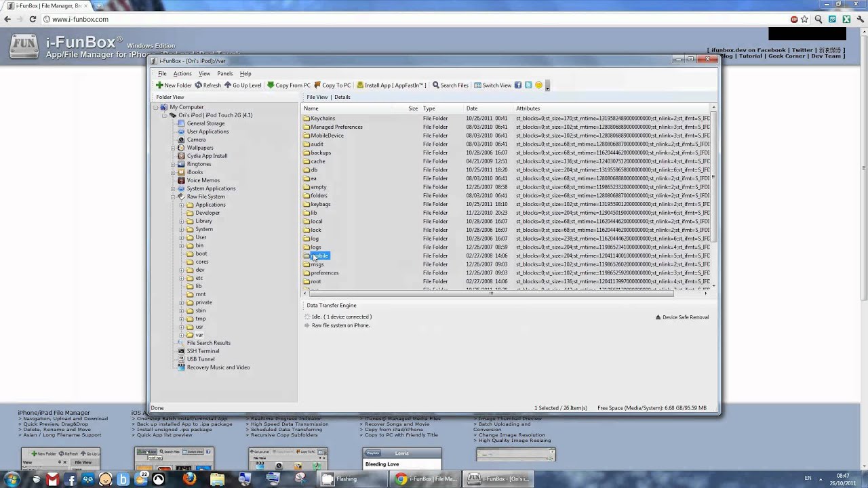Collapse the My Computer tree node
The width and height of the screenshot is (868, 488).
pos(155,107)
